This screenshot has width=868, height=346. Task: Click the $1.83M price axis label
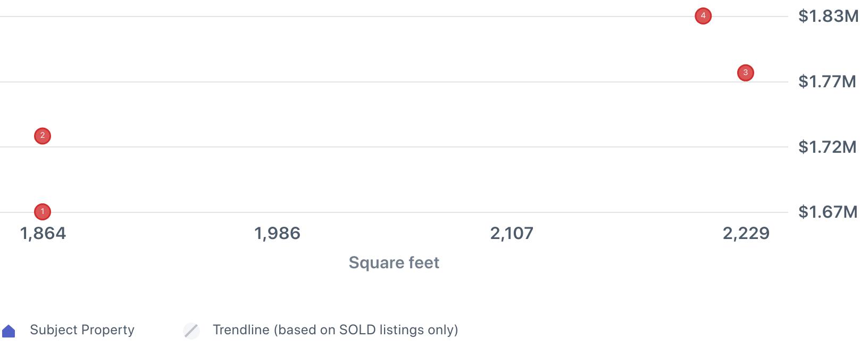828,17
